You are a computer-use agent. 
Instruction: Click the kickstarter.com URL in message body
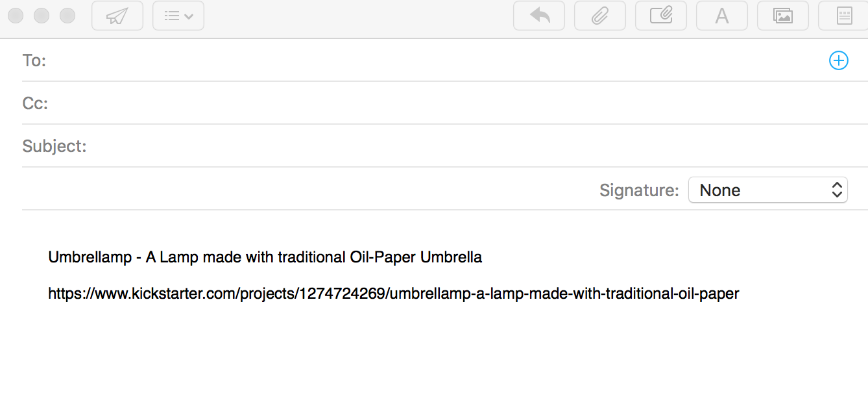394,294
